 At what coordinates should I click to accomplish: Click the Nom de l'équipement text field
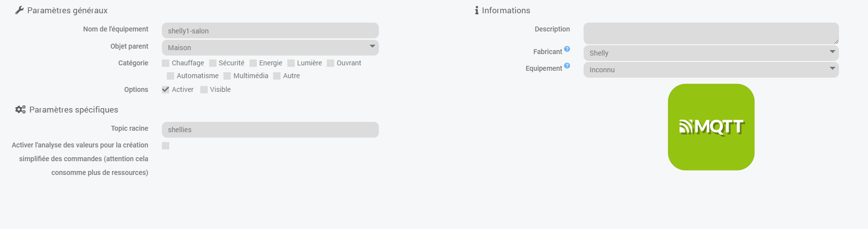click(x=270, y=31)
